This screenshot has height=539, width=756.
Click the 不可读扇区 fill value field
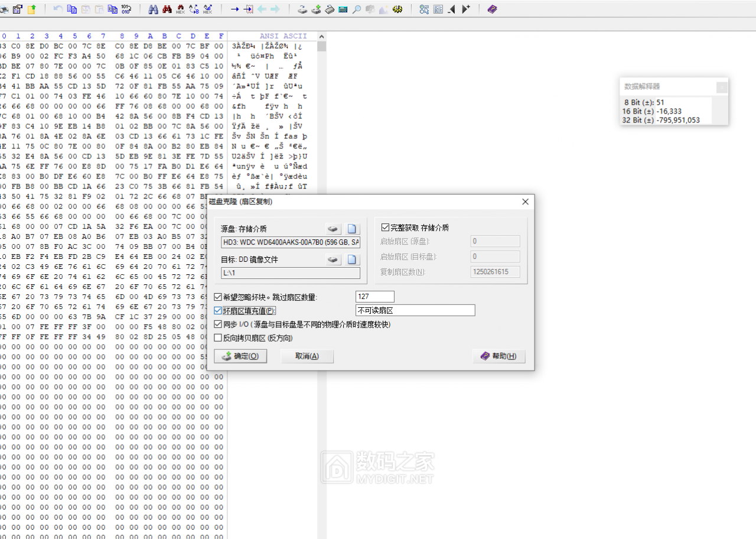click(415, 310)
